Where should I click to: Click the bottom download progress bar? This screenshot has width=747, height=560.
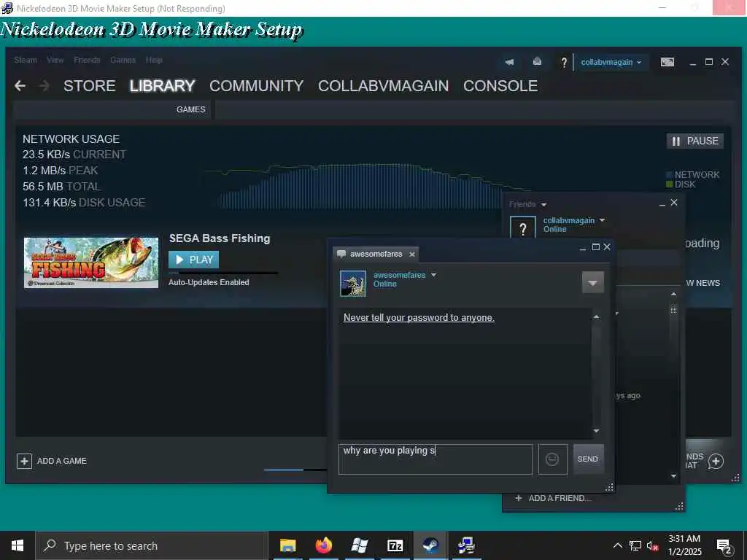(296, 470)
